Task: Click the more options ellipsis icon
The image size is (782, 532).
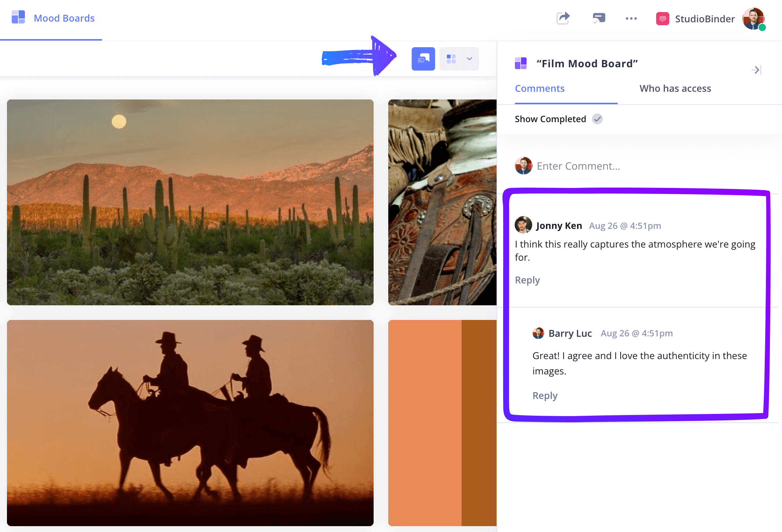Action: click(x=631, y=18)
